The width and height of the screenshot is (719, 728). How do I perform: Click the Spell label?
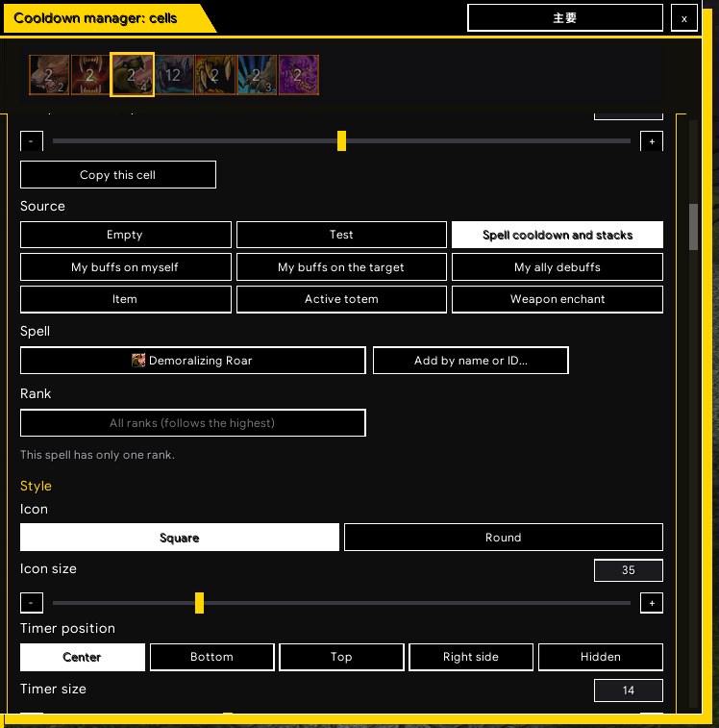[x=35, y=331]
